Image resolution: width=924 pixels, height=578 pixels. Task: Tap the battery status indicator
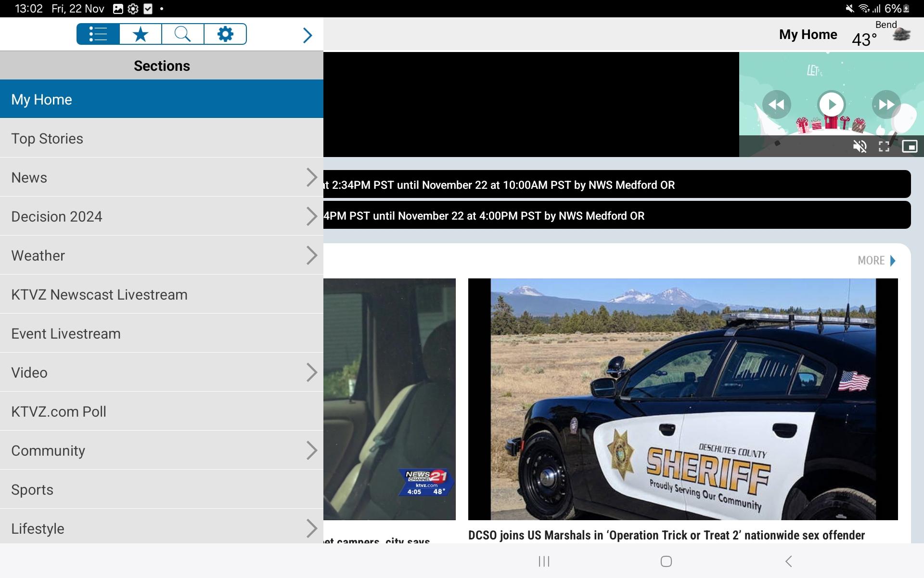[x=897, y=9]
